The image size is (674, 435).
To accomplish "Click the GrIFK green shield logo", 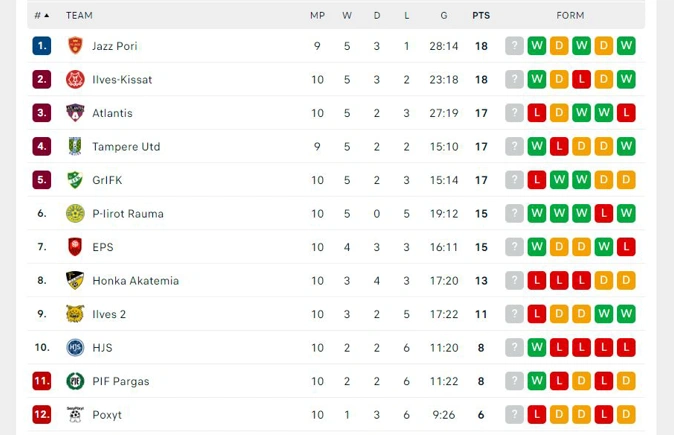I will (75, 180).
